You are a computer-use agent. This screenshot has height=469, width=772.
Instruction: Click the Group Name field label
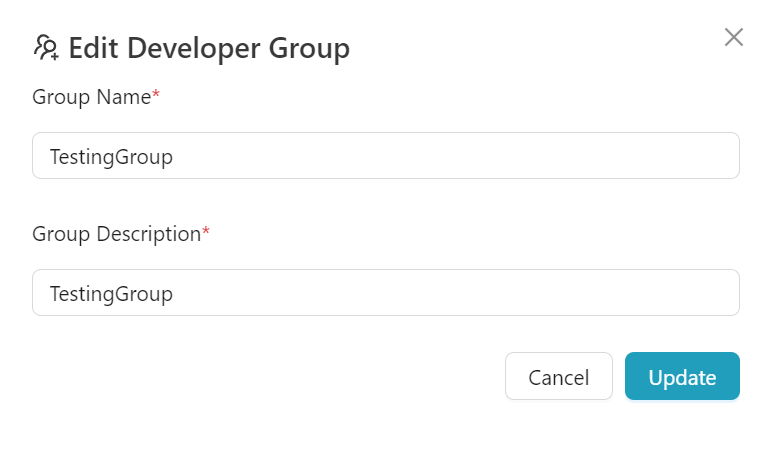(x=91, y=97)
